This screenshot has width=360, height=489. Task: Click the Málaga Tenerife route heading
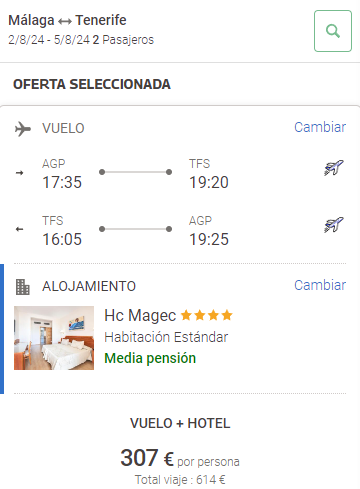point(67,20)
